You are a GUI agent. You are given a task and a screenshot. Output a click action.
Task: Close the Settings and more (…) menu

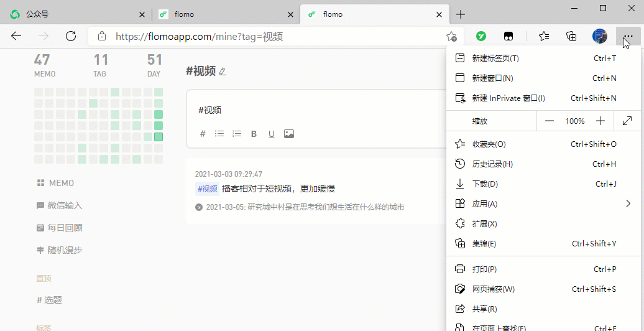(628, 36)
